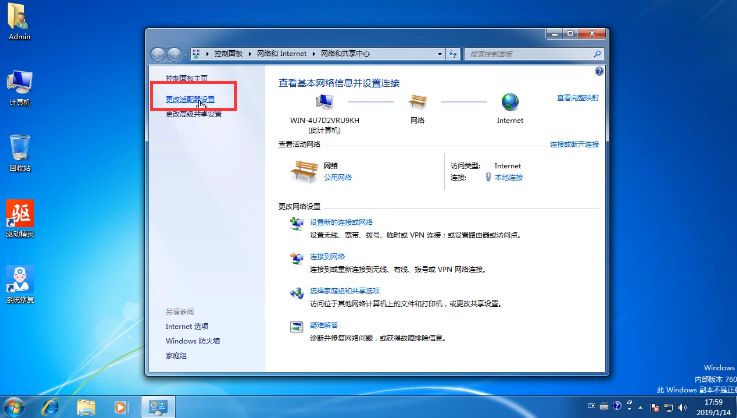Viewport: 737px width, 418px height.
Task: Click the Back navigation button
Action: click(x=158, y=55)
